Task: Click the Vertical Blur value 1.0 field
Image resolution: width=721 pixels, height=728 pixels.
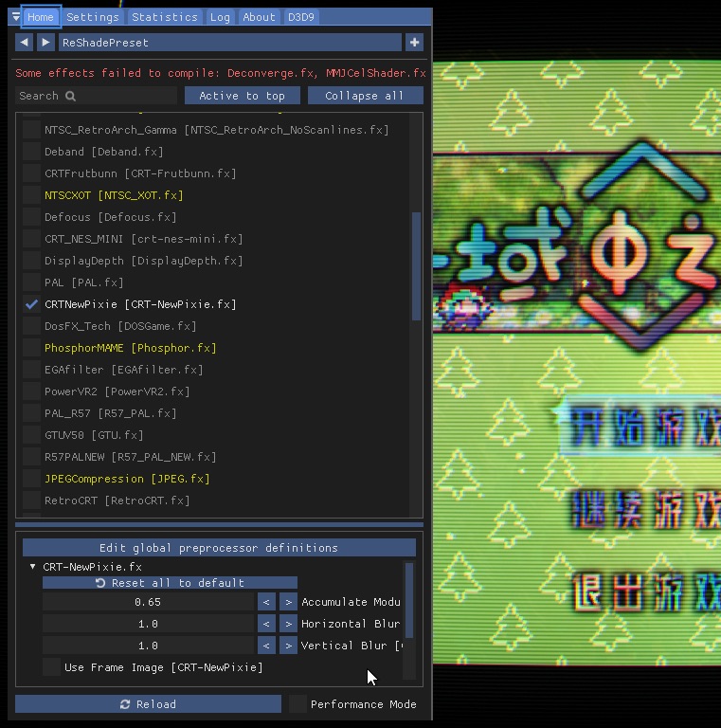Action: tap(148, 646)
